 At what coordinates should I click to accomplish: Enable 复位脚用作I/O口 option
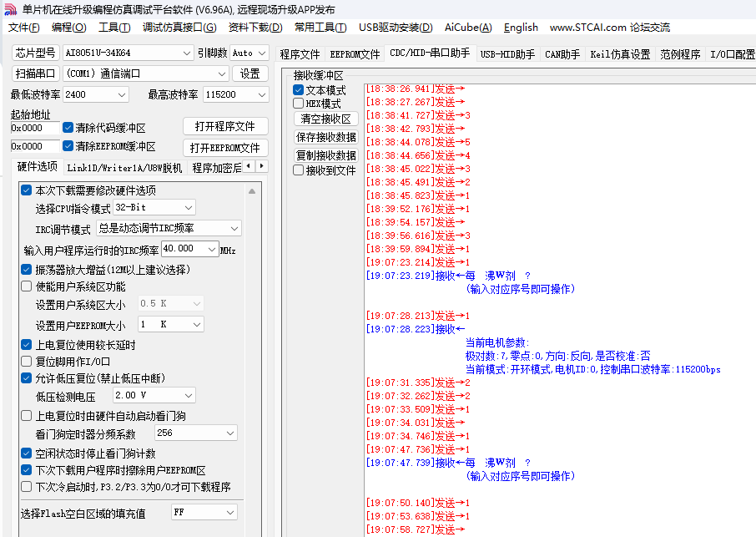[27, 362]
